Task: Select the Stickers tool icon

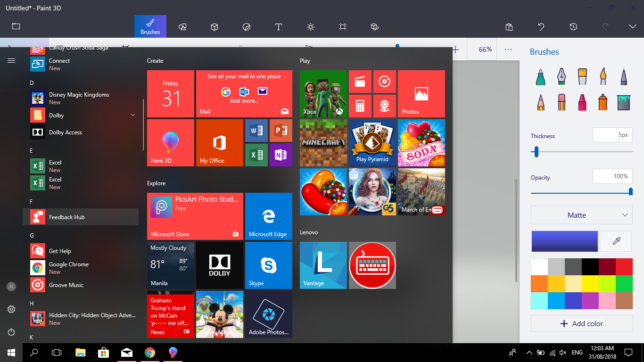Action: (247, 27)
